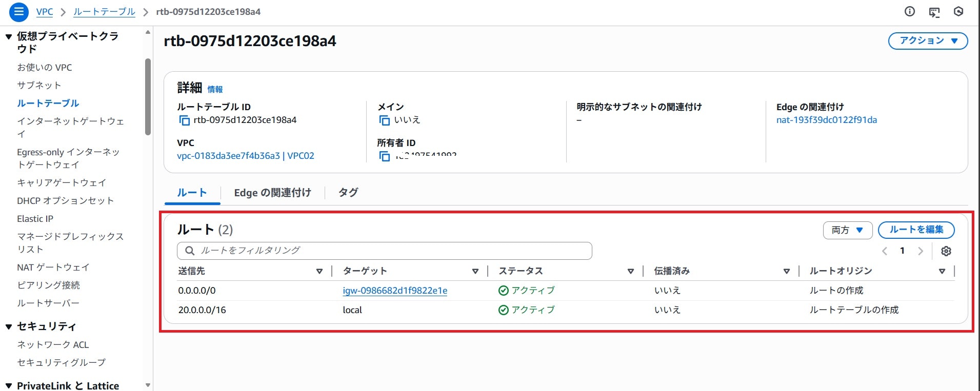Open サブネット in sidebar
Viewport: 980px width, 391px height.
[39, 86]
